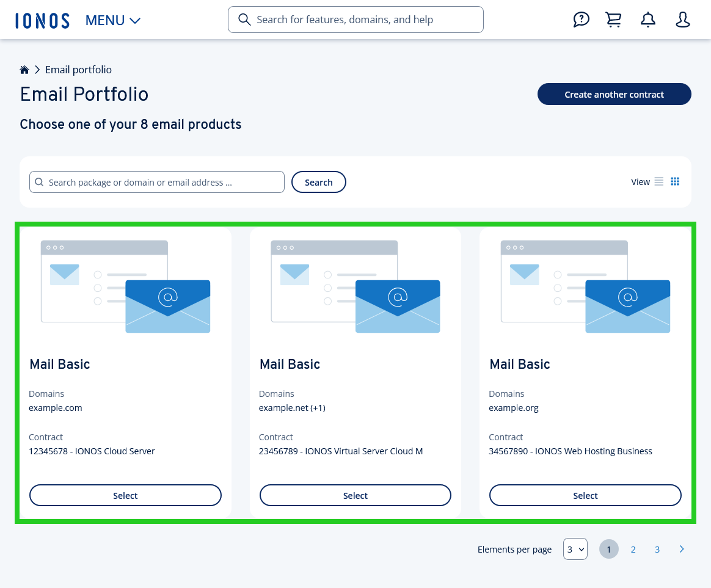The width and height of the screenshot is (711, 588).
Task: Open the user account icon
Action: tap(682, 20)
